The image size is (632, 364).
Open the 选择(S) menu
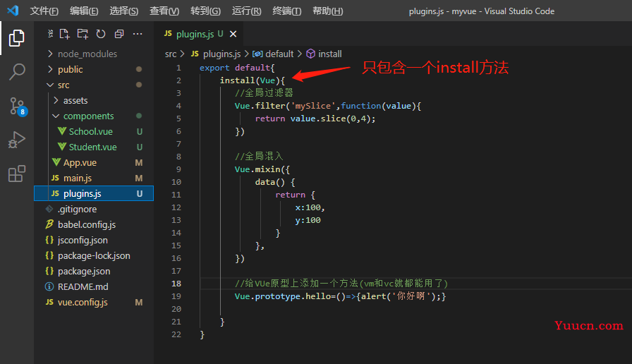123,11
